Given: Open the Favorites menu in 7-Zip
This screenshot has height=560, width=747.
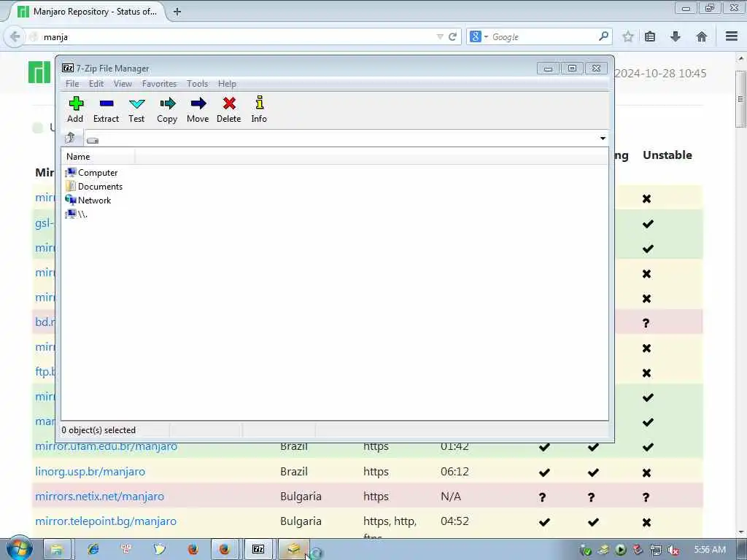Looking at the screenshot, I should [x=159, y=84].
